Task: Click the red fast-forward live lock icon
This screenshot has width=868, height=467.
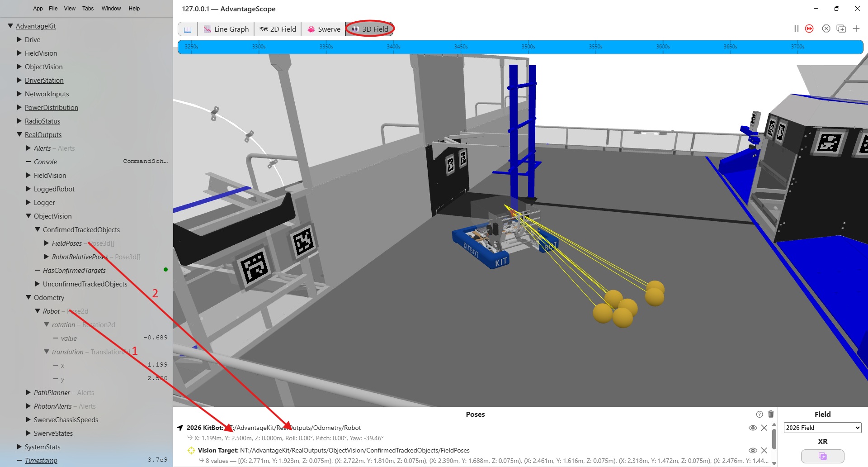Action: tap(809, 29)
